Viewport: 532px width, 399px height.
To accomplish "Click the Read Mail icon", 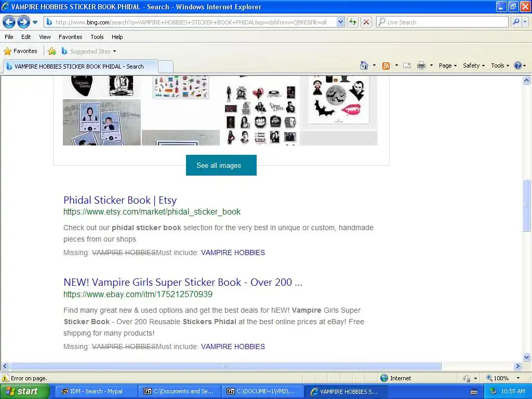I will pos(407,65).
